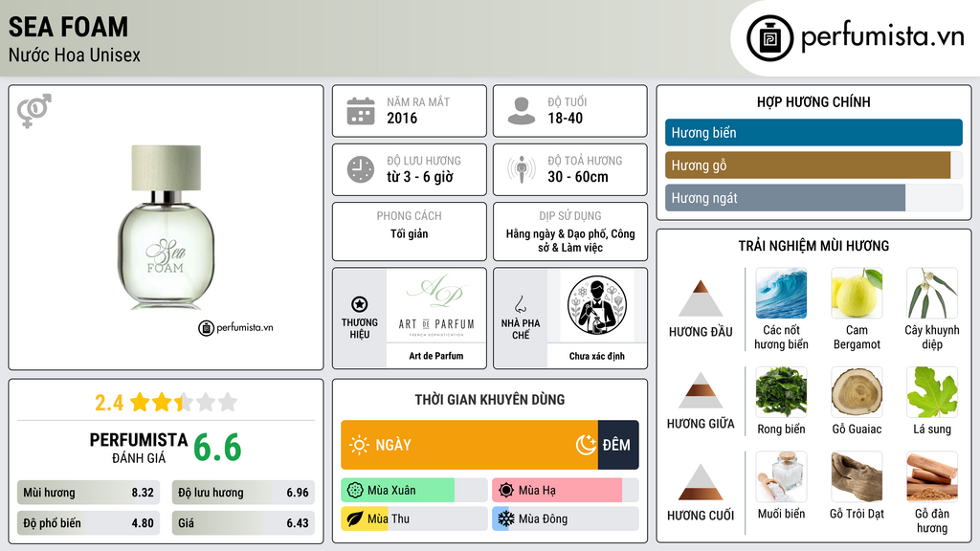980x551 pixels.
Task: Click the Hương biển accord bar
Action: pyautogui.click(x=813, y=132)
